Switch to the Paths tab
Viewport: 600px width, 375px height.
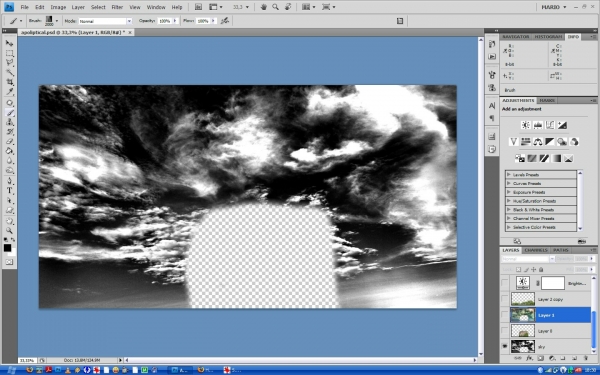point(561,250)
